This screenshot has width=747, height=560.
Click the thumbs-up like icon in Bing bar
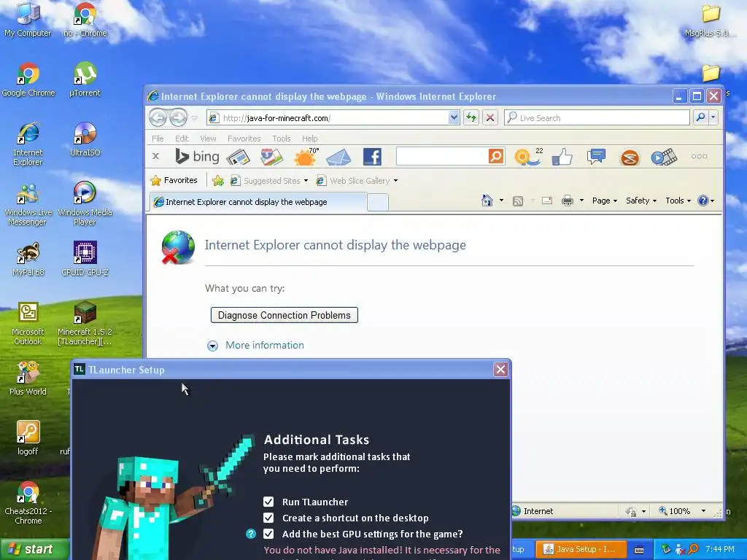562,157
